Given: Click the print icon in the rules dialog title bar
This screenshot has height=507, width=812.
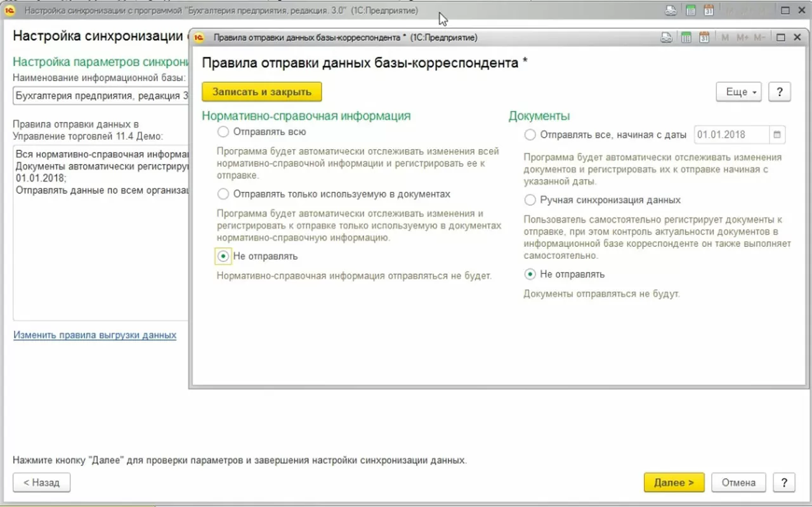Looking at the screenshot, I should click(x=666, y=38).
